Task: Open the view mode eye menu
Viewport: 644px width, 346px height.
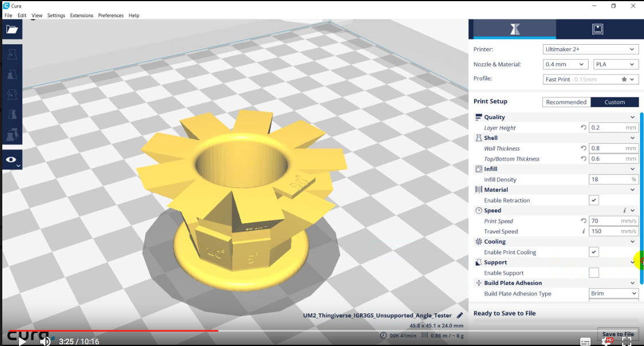Action: click(12, 160)
